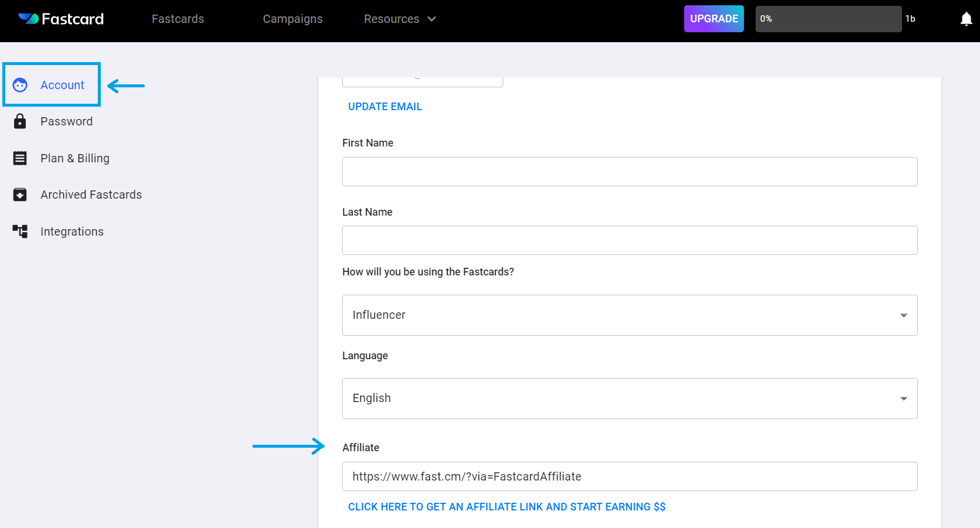Open the English language dropdown
Viewport: 980px width, 528px height.
(x=630, y=398)
